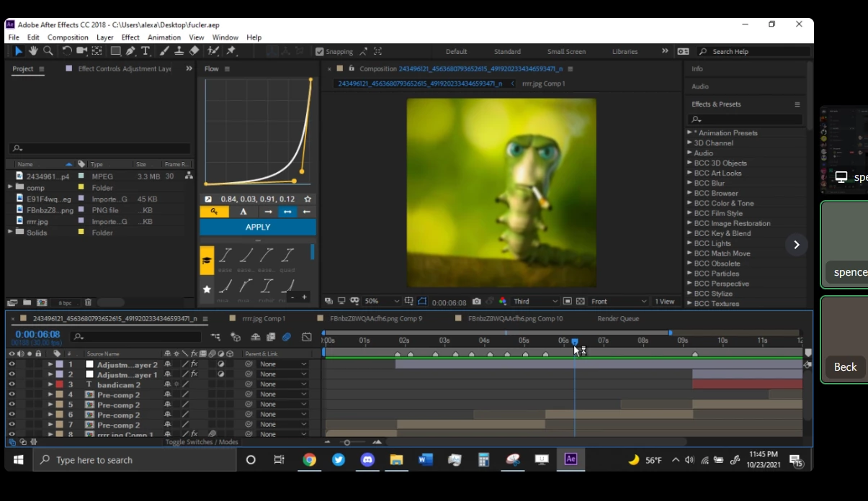Select the Selection arrow tool

tap(18, 51)
